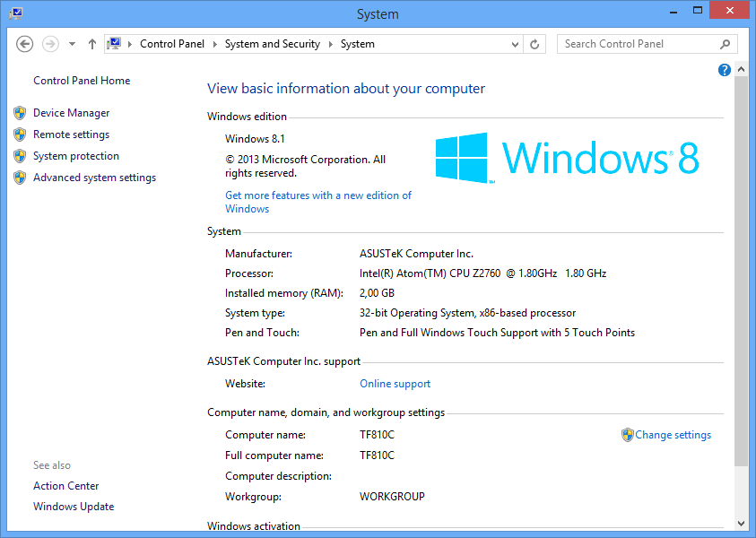Viewport: 756px width, 538px height.
Task: Expand chevron before Control Panel breadcrumb
Action: pyautogui.click(x=130, y=44)
